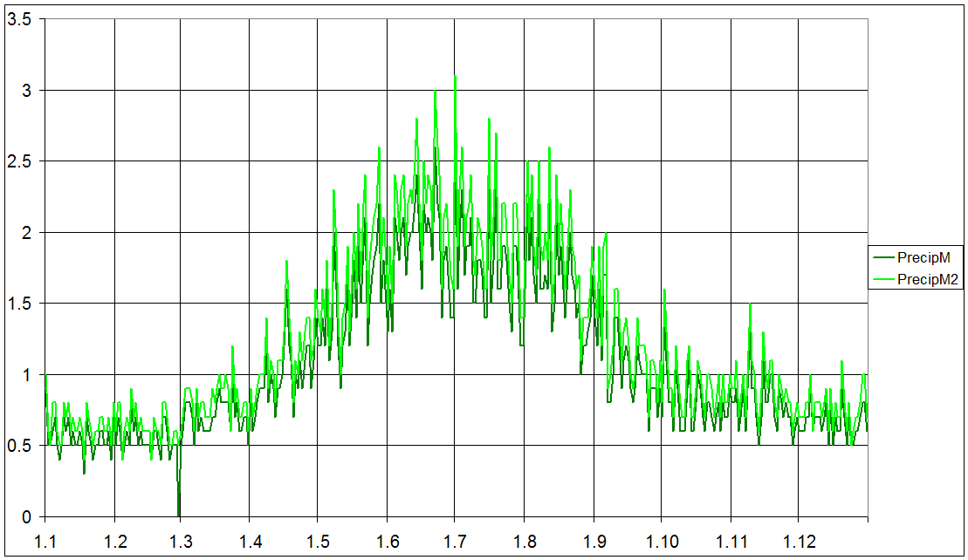Select the 1.3 x-axis label

182,541
